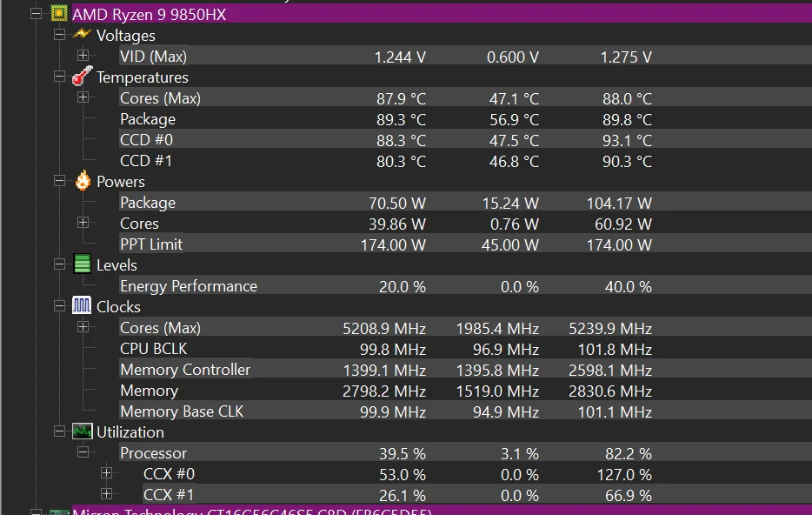Click the 89.3 °C Package temperature value
The image size is (812, 515).
click(x=401, y=120)
